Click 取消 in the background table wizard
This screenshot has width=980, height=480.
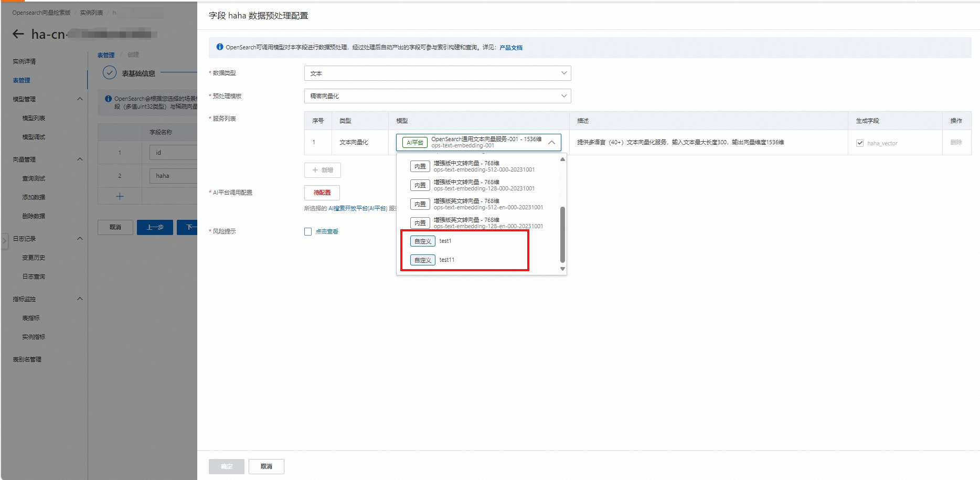click(x=115, y=227)
